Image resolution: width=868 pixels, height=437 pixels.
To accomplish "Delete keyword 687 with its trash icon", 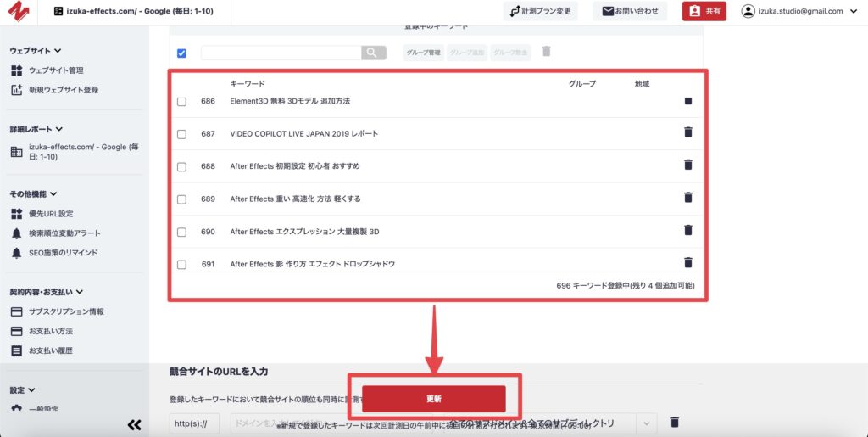I will (x=688, y=132).
